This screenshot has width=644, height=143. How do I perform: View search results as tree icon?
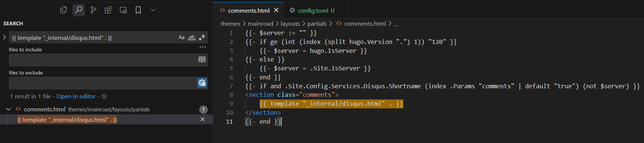click(104, 96)
